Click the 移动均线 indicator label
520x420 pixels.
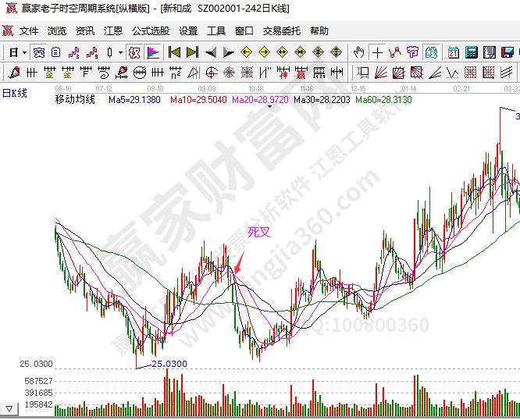[x=75, y=101]
